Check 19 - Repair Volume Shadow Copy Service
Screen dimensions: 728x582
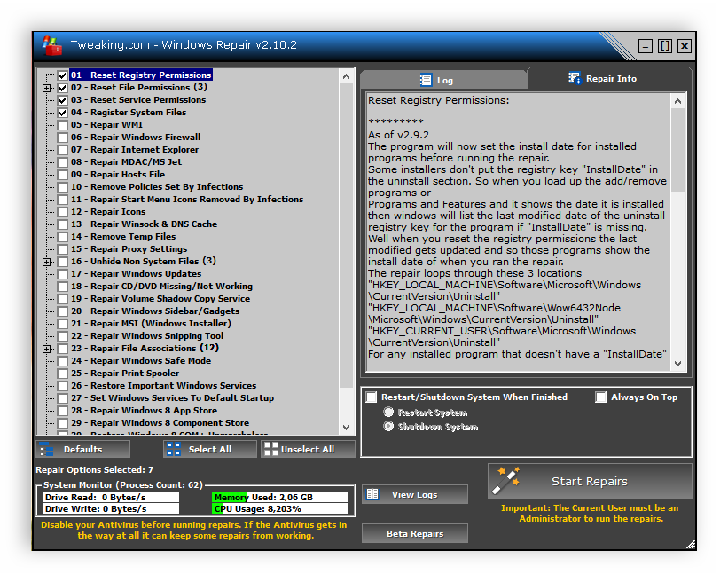point(62,299)
